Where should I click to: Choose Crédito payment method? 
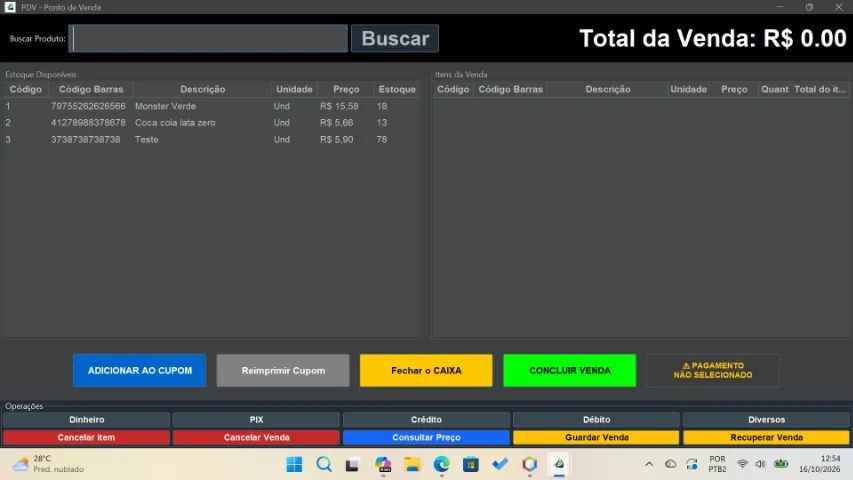pos(426,420)
